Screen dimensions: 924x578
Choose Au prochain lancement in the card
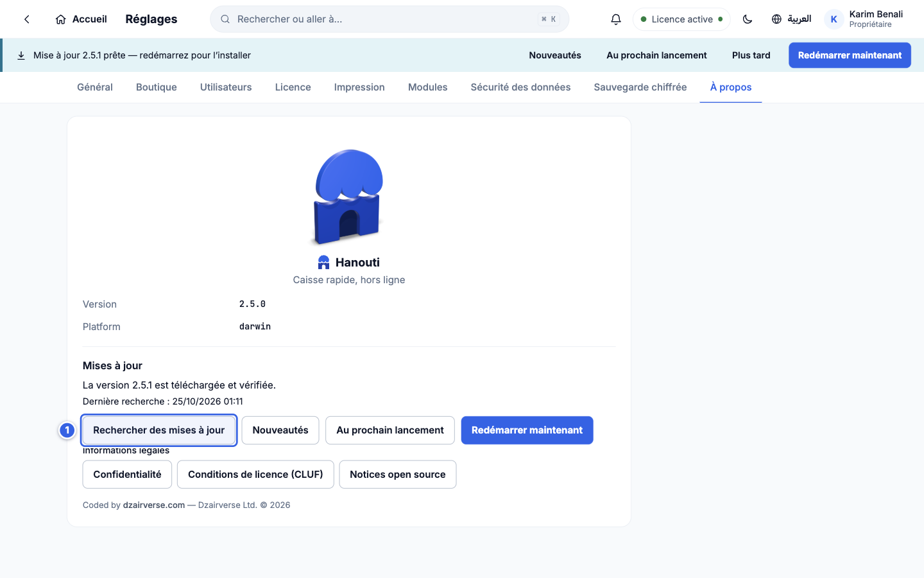[390, 430]
